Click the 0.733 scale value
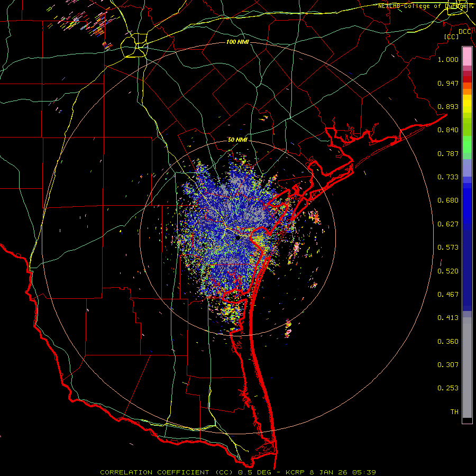Image resolution: width=476 pixels, height=476 pixels. pos(448,177)
